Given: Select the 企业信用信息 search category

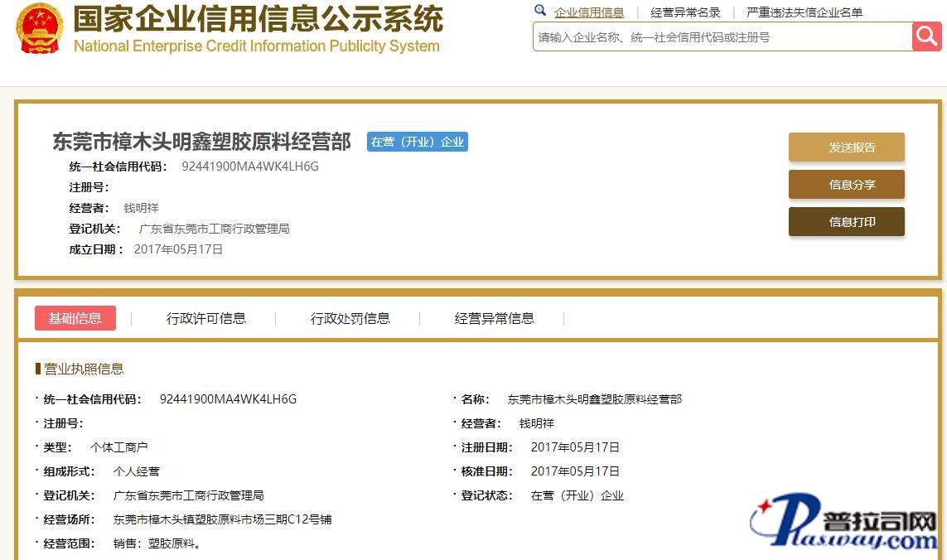Looking at the screenshot, I should [589, 12].
